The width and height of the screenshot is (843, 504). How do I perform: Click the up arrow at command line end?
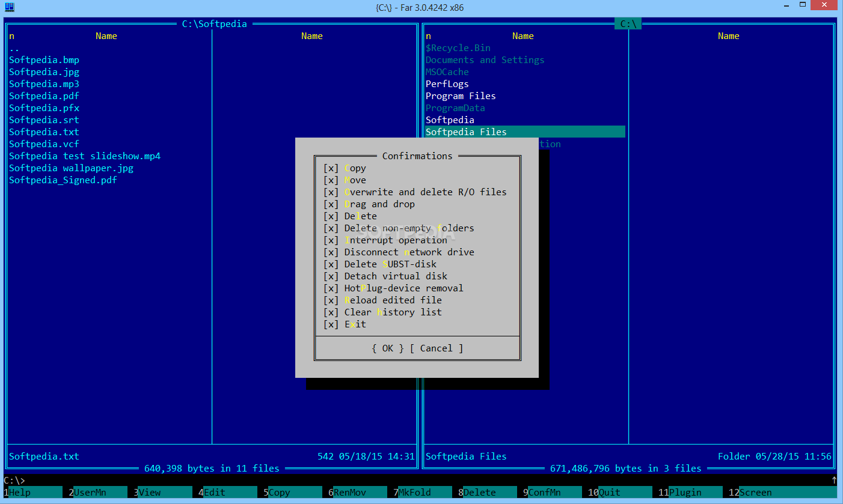tap(834, 481)
